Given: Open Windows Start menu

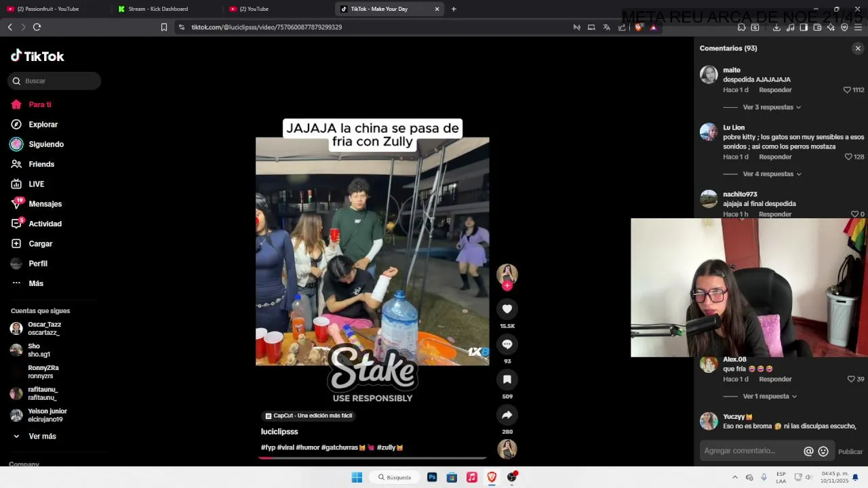Looking at the screenshot, I should 357,477.
